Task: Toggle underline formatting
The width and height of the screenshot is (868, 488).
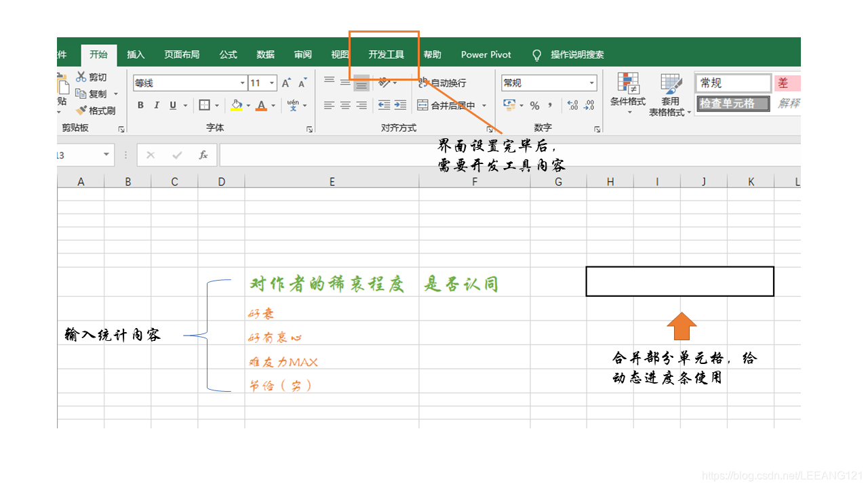Action: pyautogui.click(x=173, y=105)
